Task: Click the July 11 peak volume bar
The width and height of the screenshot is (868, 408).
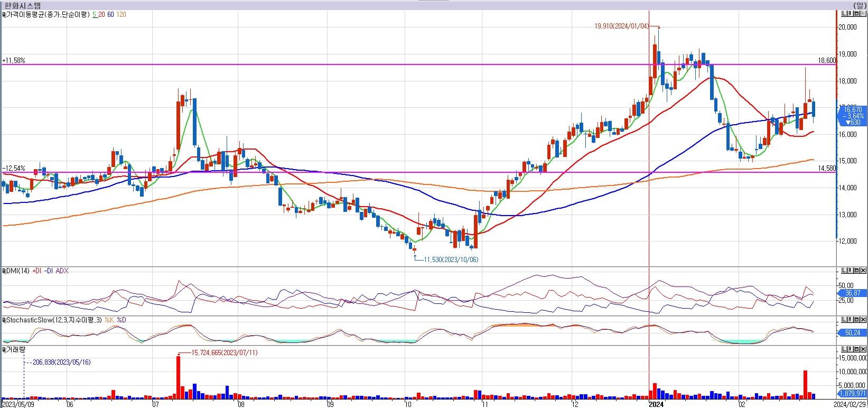Action: click(178, 377)
